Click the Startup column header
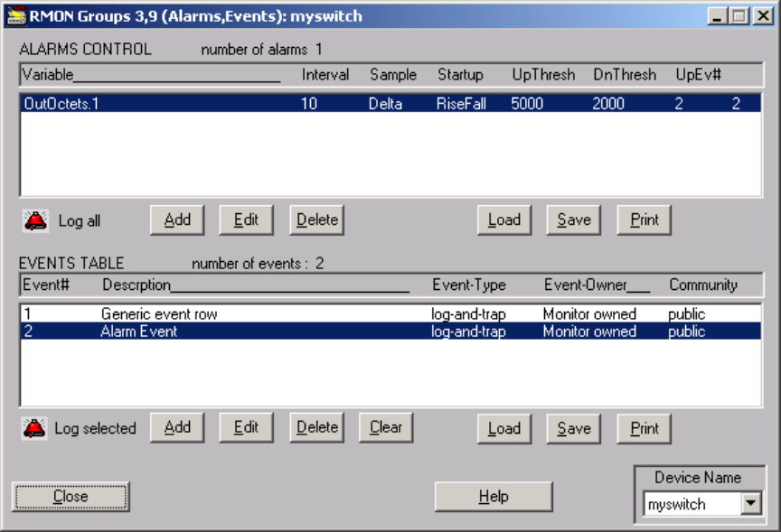 tap(460, 75)
